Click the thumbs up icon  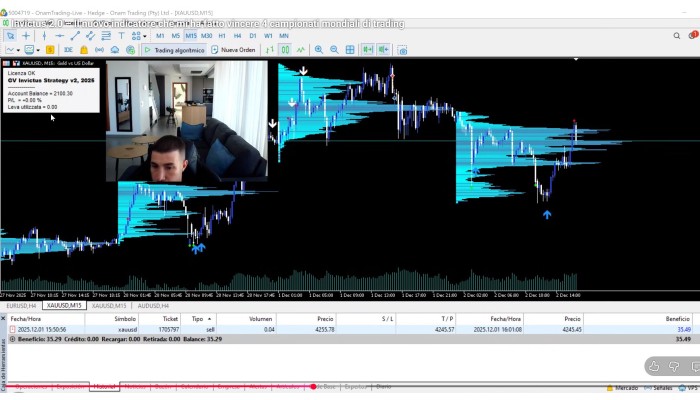[653, 366]
